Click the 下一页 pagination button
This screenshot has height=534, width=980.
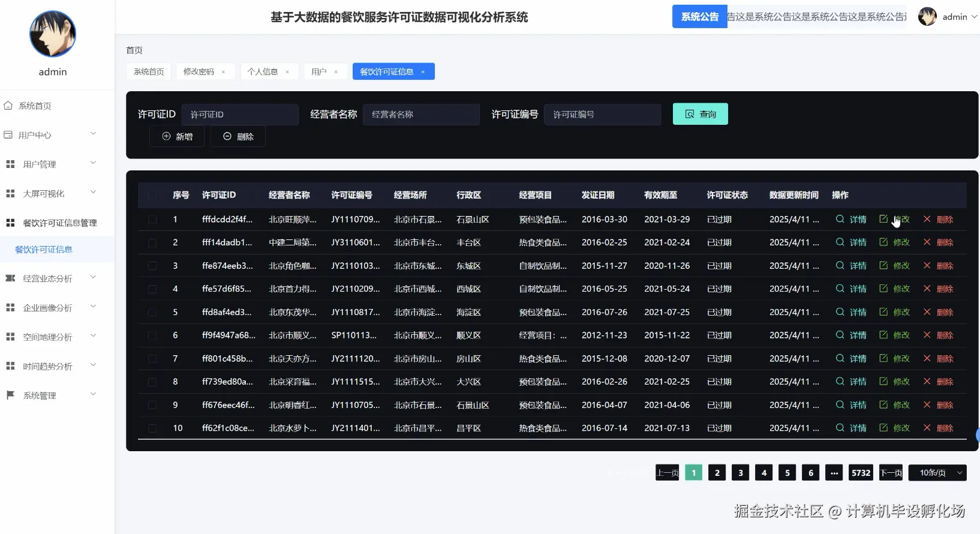click(x=891, y=473)
